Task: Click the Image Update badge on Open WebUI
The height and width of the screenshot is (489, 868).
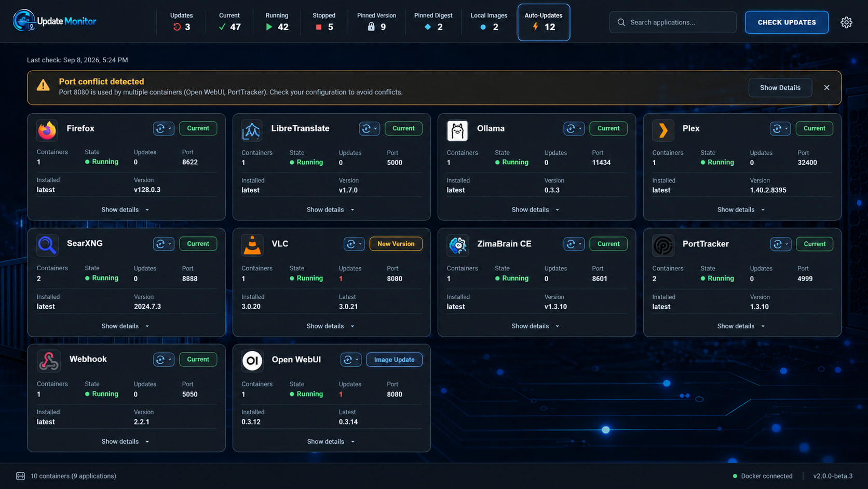Action: (394, 360)
